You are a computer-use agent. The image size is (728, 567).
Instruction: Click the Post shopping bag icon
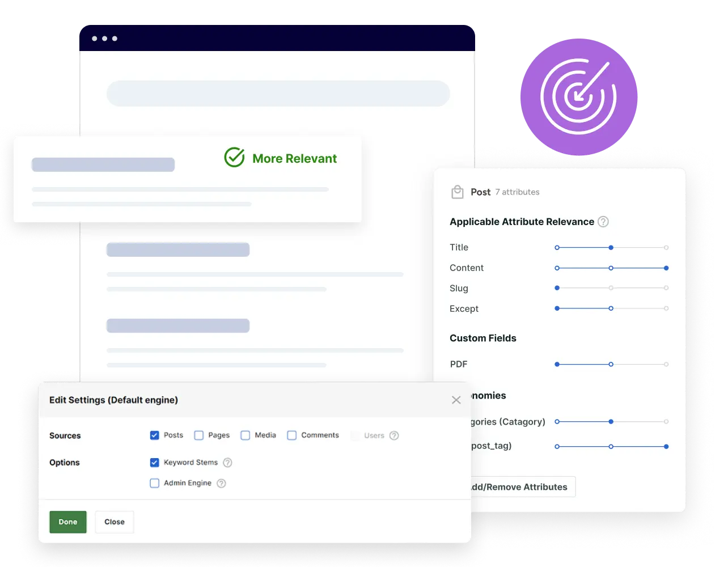[x=457, y=192]
